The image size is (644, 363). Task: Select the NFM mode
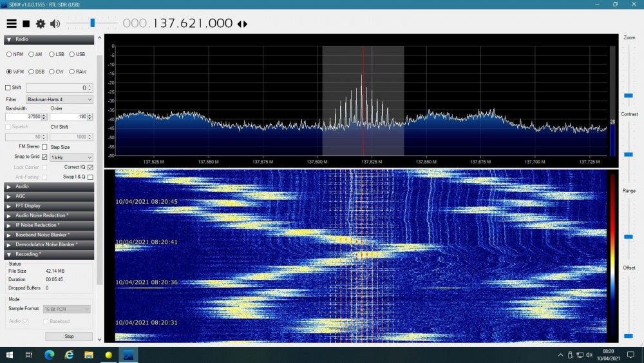(9, 54)
